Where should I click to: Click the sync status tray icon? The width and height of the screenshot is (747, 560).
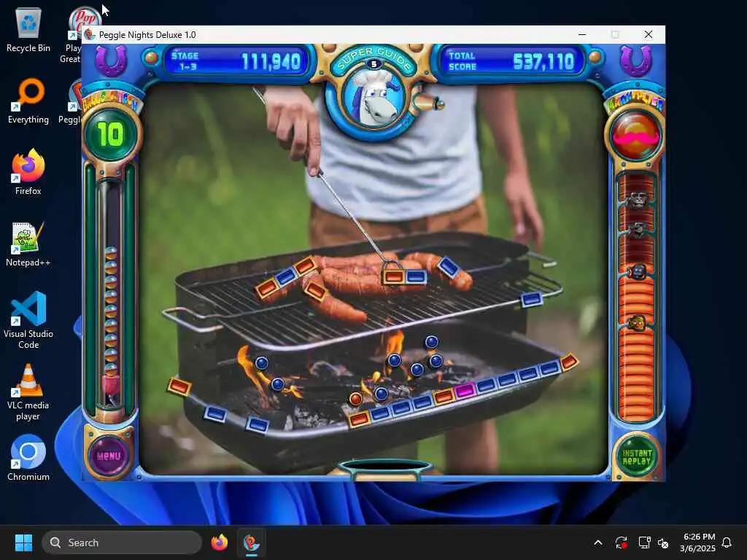621,542
